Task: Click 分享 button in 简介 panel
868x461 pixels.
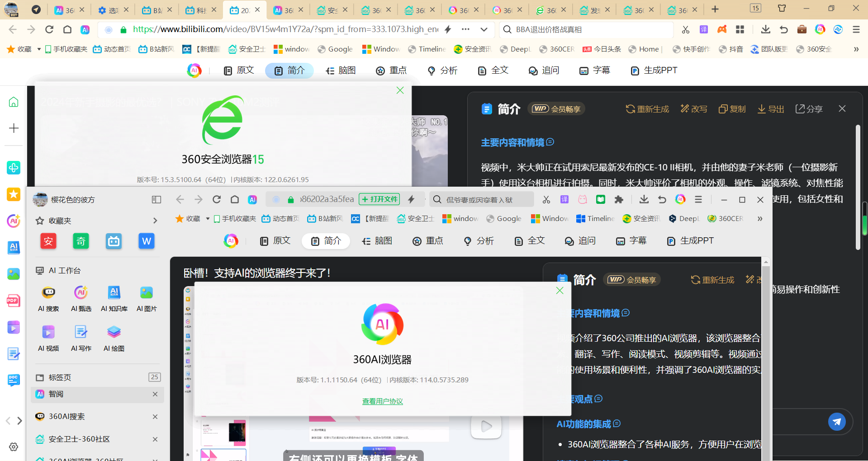Action: tap(809, 109)
